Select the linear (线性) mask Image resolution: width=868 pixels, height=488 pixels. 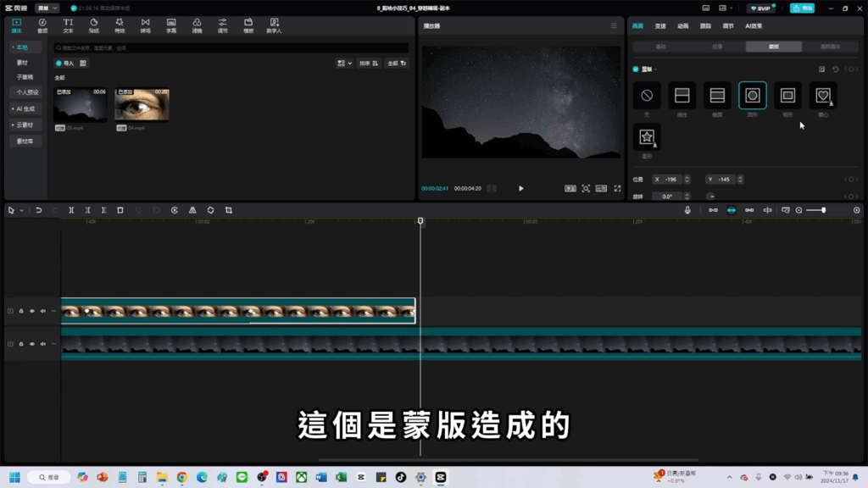[x=682, y=95]
